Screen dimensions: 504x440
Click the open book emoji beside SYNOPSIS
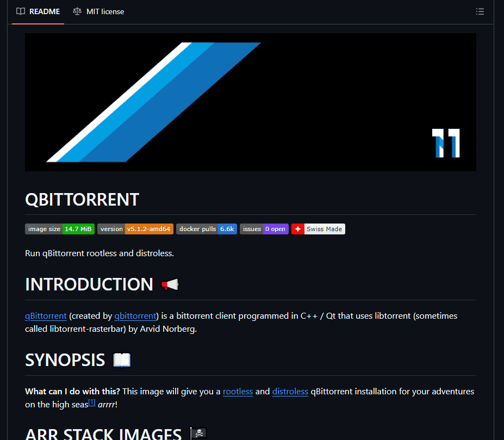(122, 360)
